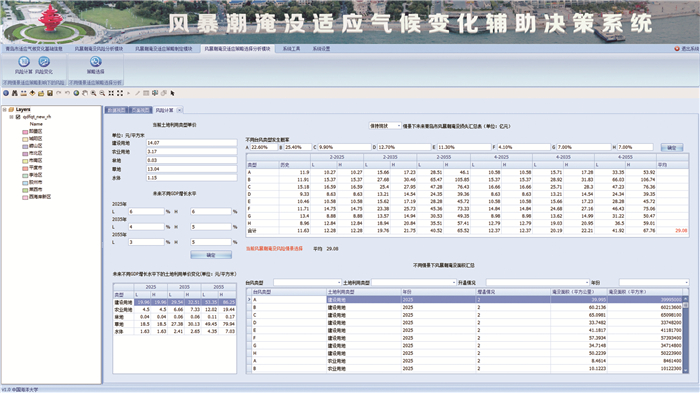Click the fixed zoom out arrows icon
This screenshot has height=393, width=700.
click(x=120, y=93)
